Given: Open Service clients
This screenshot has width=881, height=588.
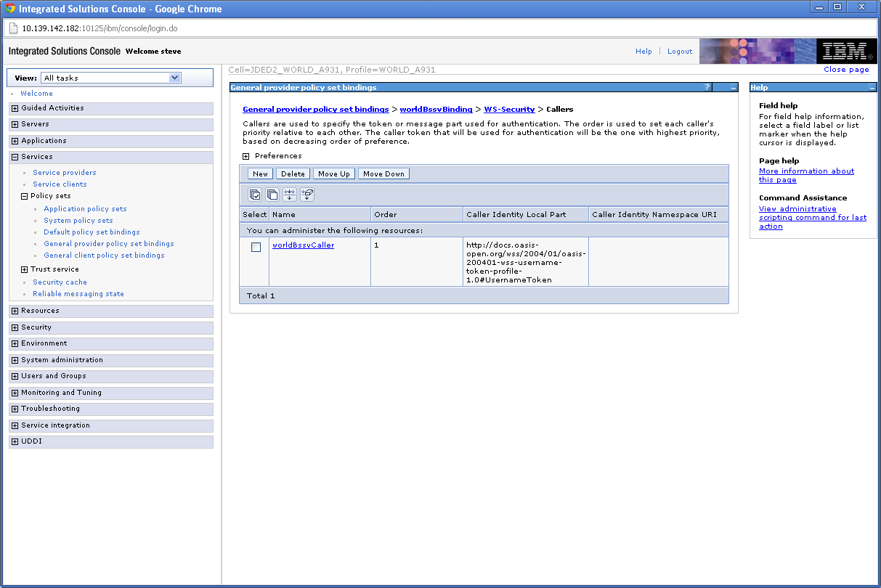Looking at the screenshot, I should point(60,184).
